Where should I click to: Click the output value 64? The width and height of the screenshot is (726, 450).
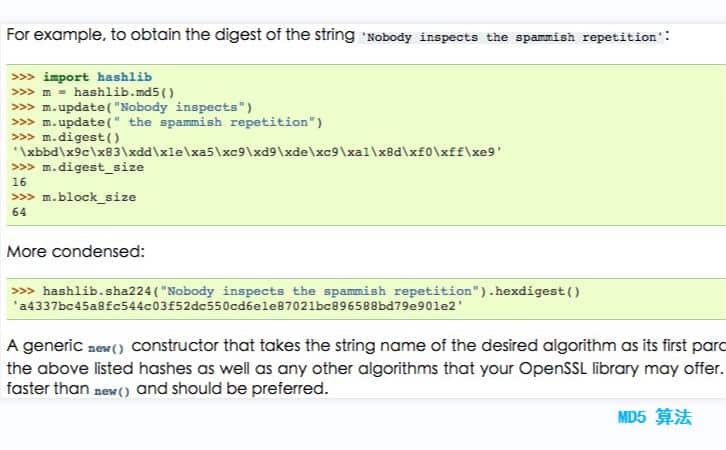point(19,212)
